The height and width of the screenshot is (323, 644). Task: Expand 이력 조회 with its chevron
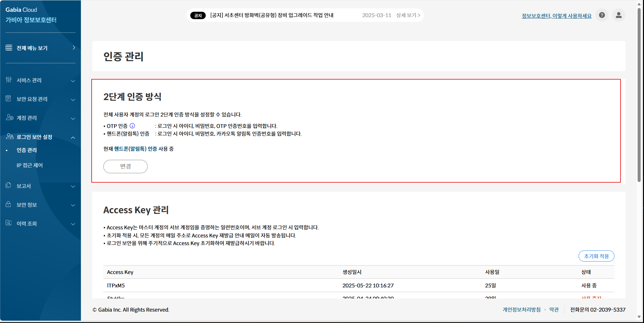pyautogui.click(x=73, y=224)
